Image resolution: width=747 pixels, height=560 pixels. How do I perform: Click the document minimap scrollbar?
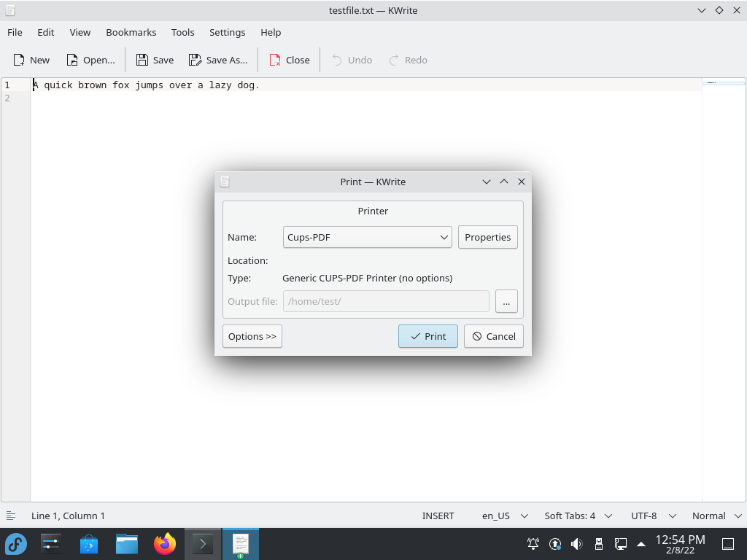724,289
